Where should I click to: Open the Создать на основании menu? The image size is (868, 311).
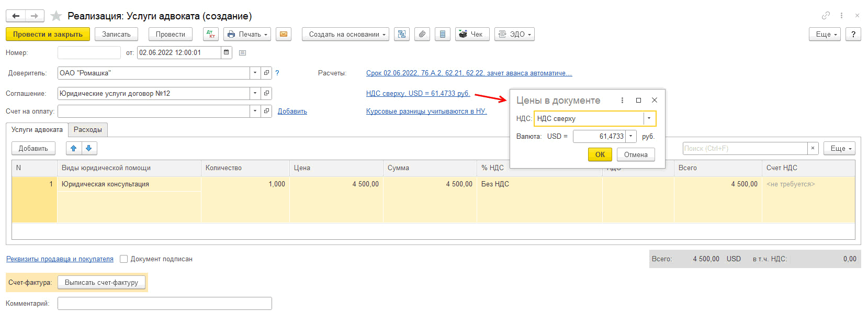(x=345, y=35)
